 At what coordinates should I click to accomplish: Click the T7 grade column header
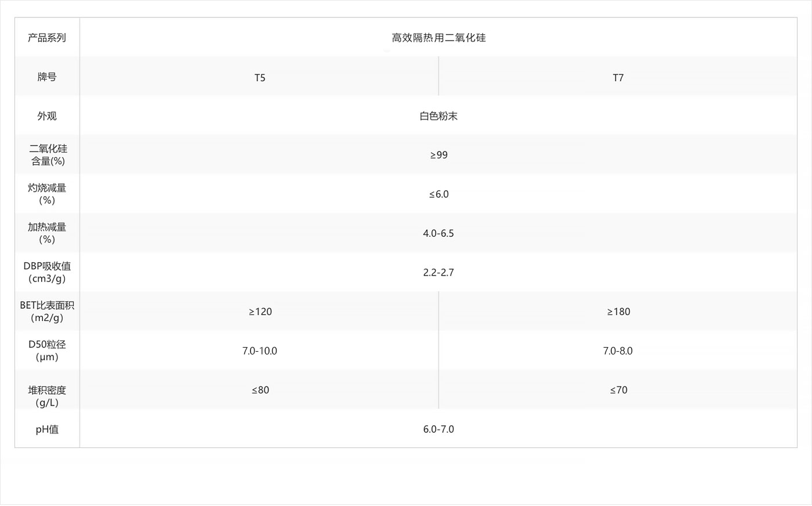point(618,78)
